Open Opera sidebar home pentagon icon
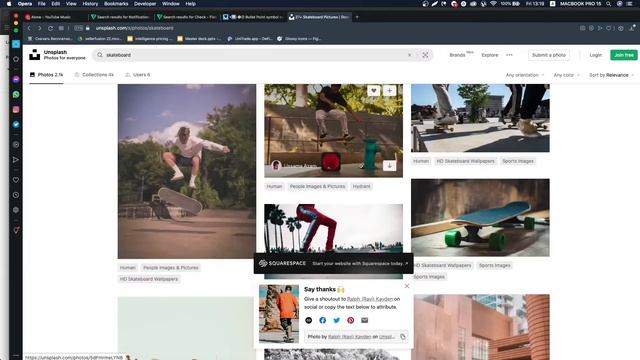This screenshot has width=640, height=360. click(16, 59)
